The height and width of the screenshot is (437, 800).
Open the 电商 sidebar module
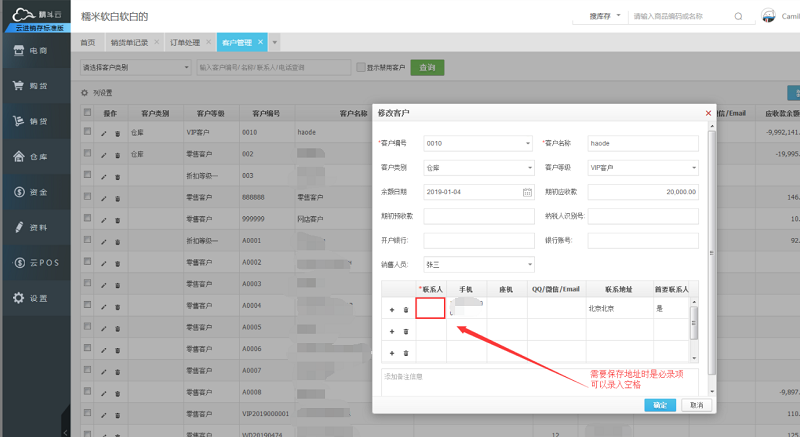(x=30, y=50)
